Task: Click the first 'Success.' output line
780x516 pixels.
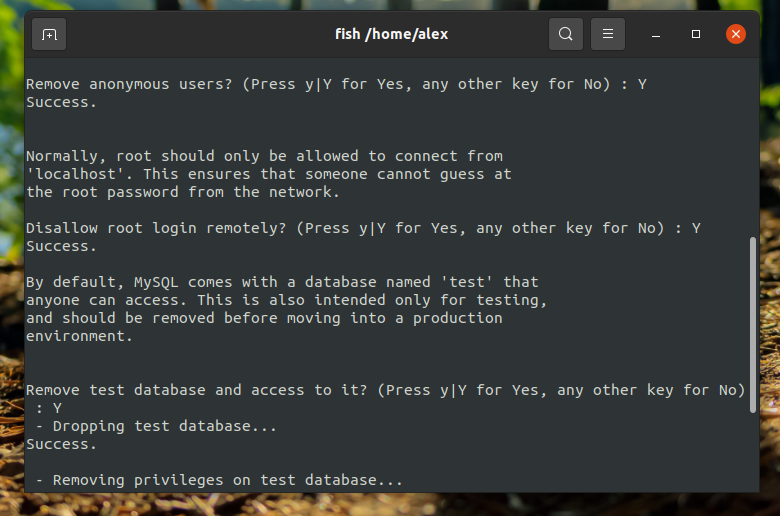Action: click(61, 102)
